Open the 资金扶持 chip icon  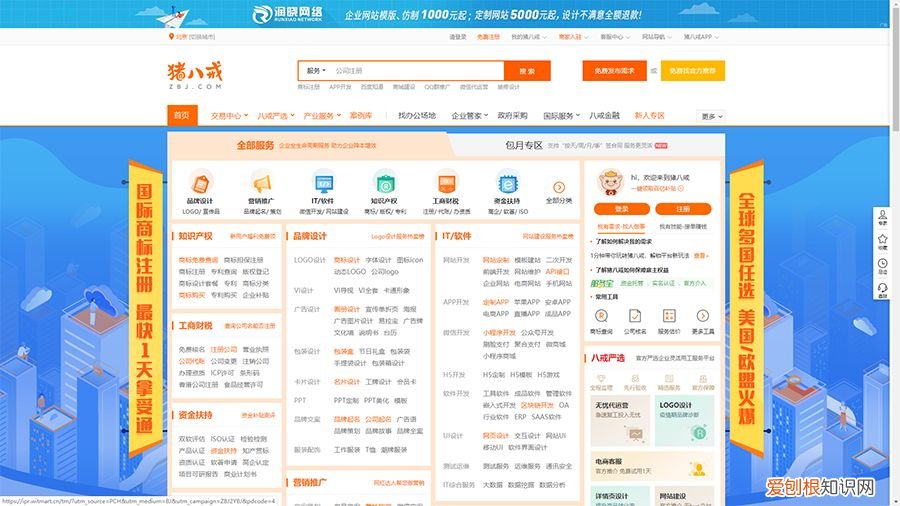[507, 182]
